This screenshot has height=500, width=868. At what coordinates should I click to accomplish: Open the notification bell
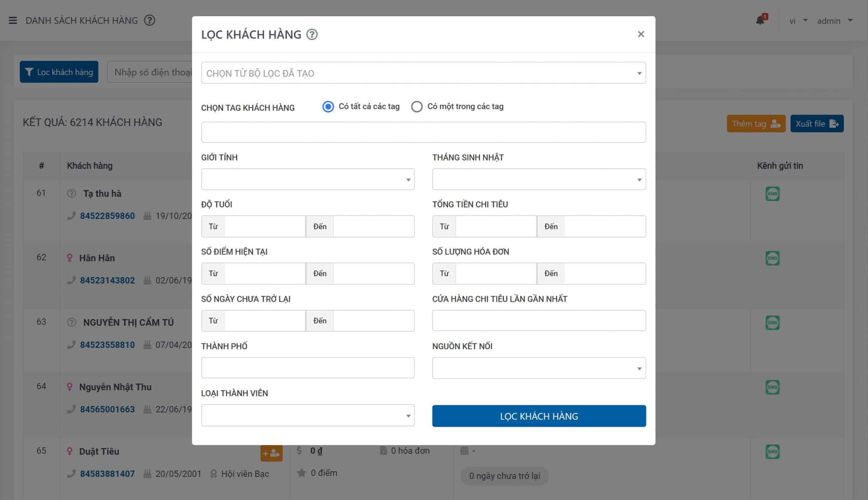(x=760, y=21)
